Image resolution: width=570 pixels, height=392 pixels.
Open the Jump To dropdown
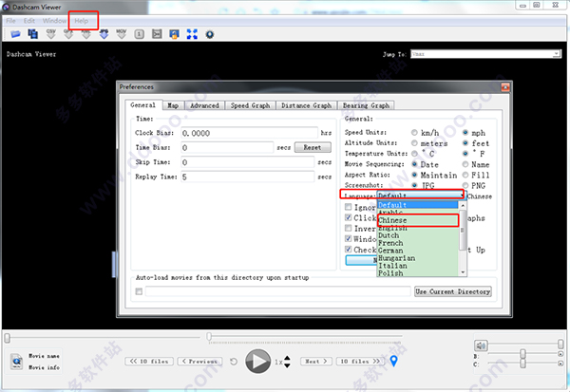(486, 54)
